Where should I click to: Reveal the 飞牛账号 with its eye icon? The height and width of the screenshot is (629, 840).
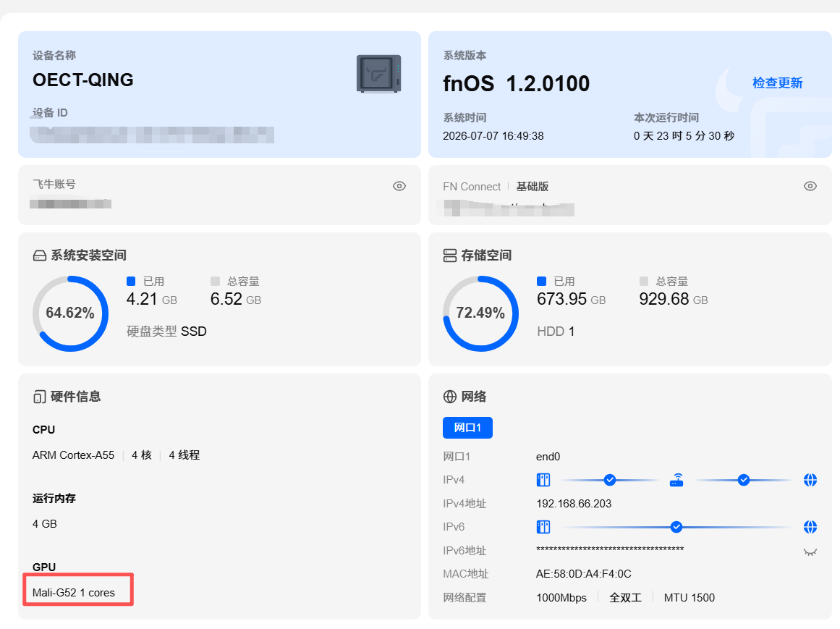click(399, 186)
